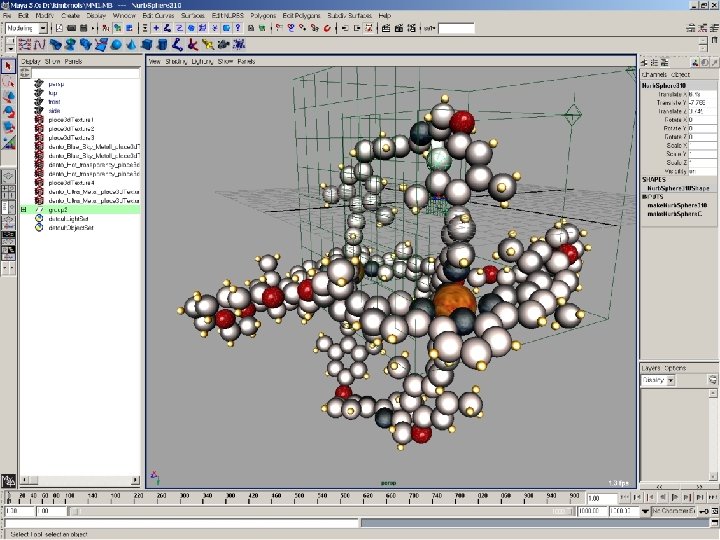Open the Edit NURBS menu
720x540 pixels.
coord(226,17)
